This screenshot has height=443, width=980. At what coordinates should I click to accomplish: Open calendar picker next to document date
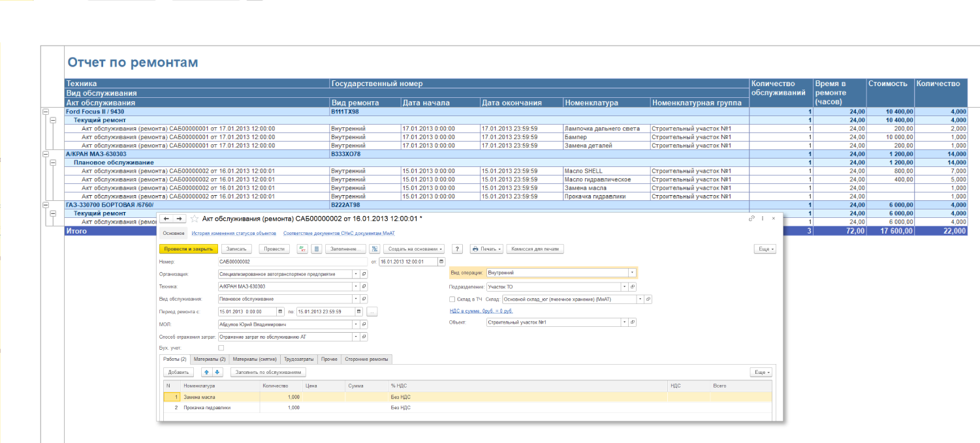(x=441, y=262)
